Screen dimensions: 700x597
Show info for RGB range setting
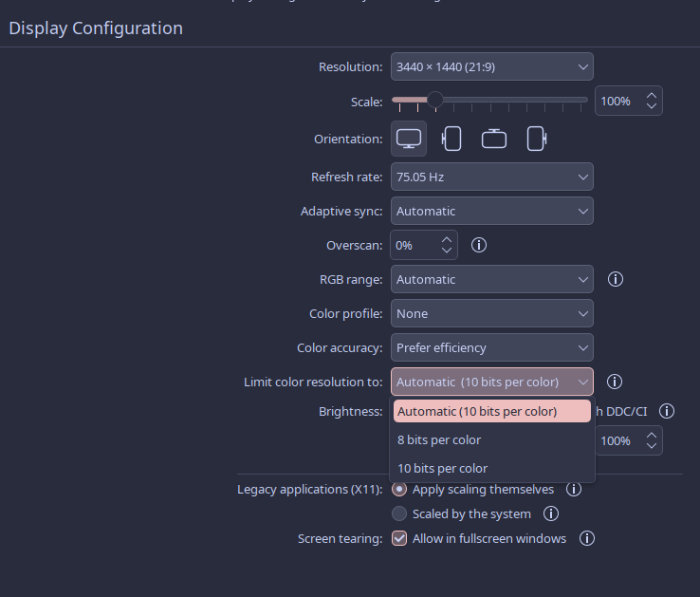615,279
